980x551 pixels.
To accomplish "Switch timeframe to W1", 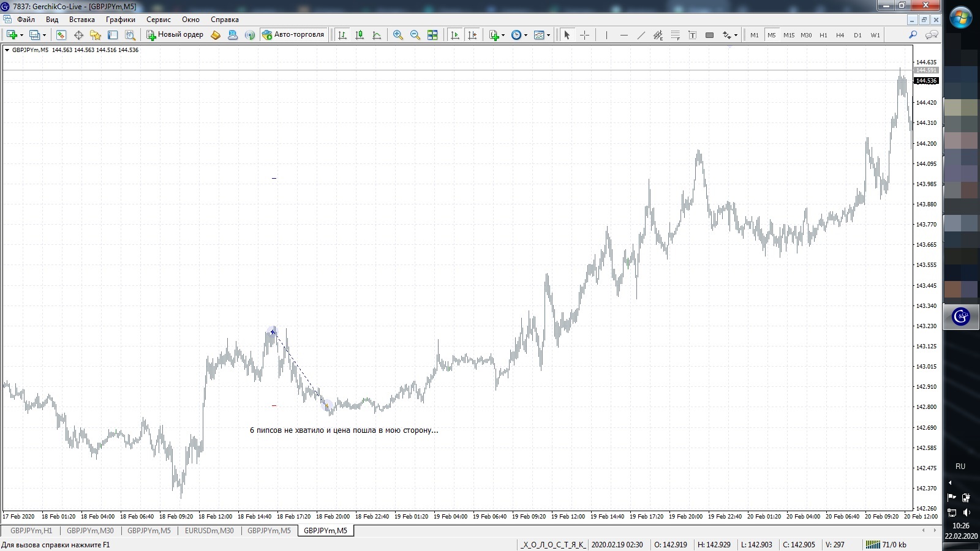I will pyautogui.click(x=875, y=35).
